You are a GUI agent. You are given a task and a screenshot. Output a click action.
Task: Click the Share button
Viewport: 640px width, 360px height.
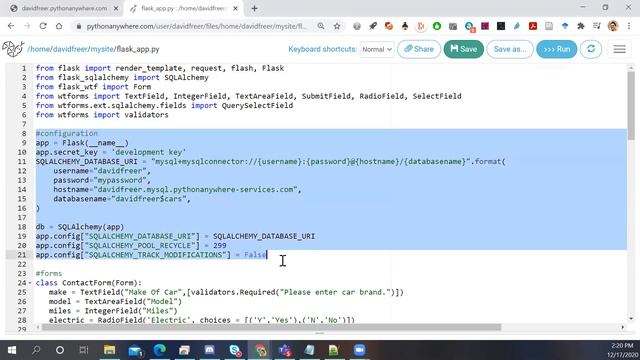click(x=419, y=49)
